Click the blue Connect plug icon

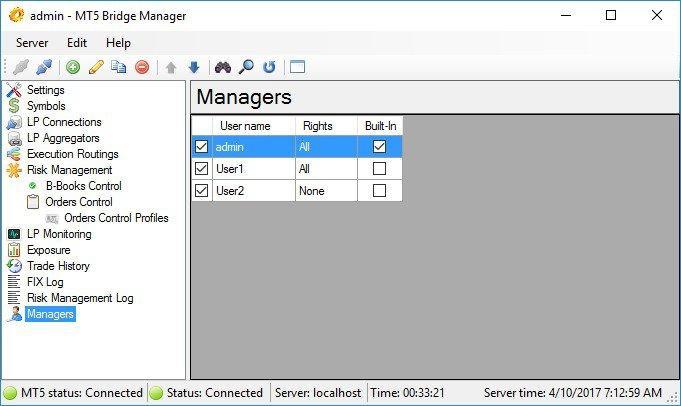point(44,67)
